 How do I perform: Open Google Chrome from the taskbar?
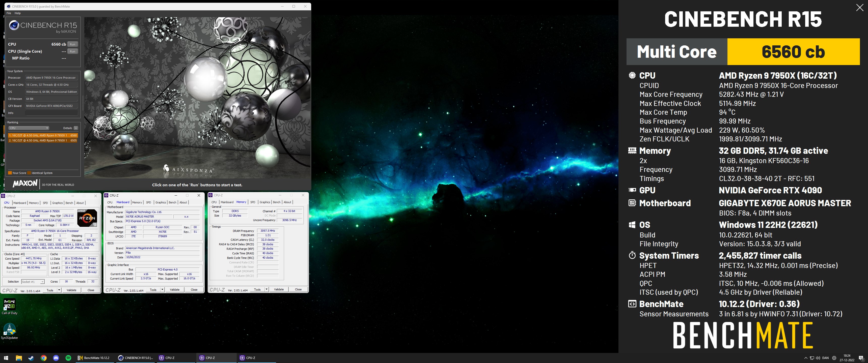[x=43, y=358]
